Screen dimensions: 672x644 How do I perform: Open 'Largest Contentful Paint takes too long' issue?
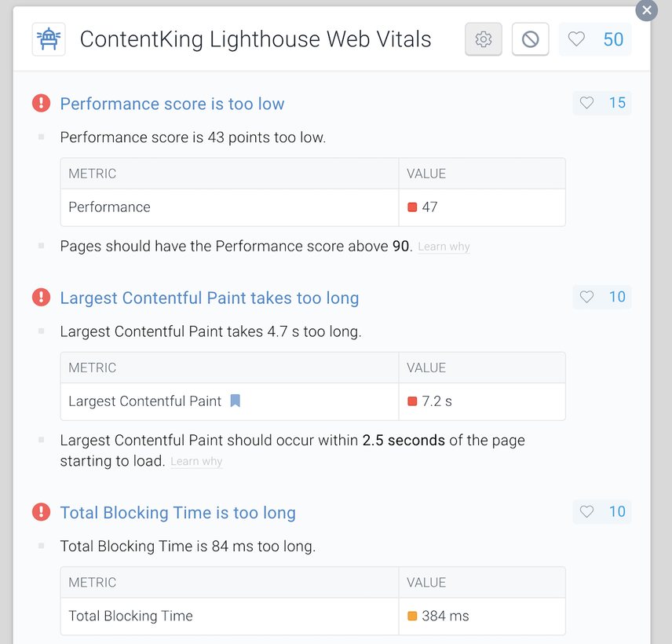pyautogui.click(x=209, y=298)
